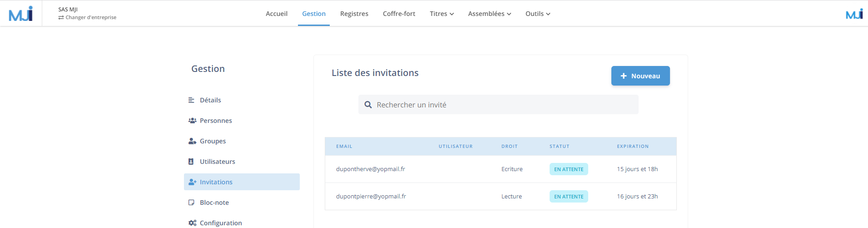Click the Détails lines icon in sidebar
This screenshot has height=228, width=868.
coord(191,100)
